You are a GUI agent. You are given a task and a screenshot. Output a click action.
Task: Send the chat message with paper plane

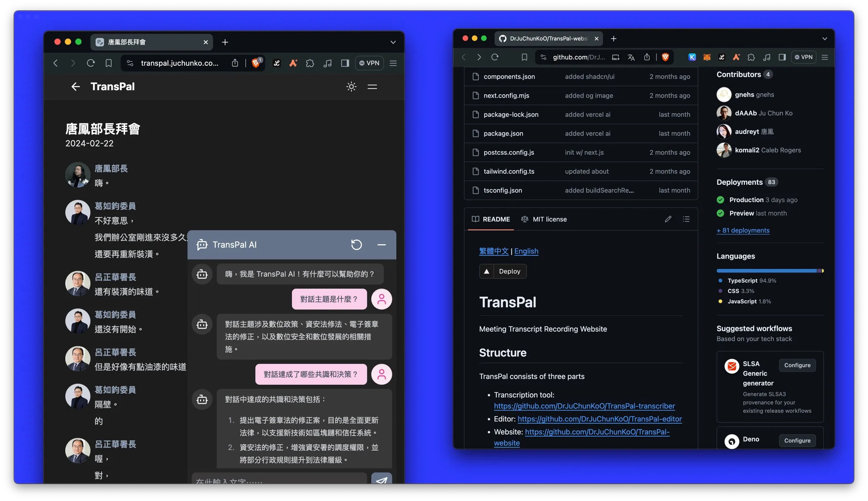(x=381, y=479)
